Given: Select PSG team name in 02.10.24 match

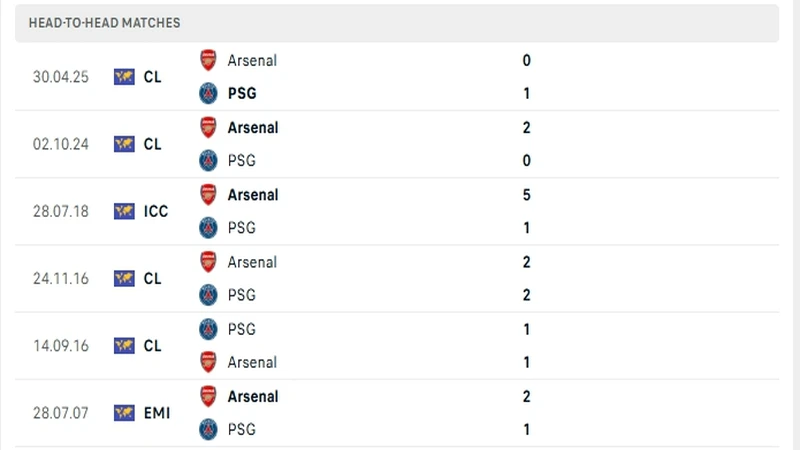Looking at the screenshot, I should click(242, 161).
